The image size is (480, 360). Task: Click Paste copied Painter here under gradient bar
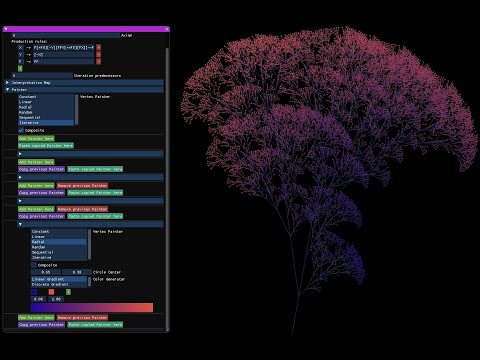click(95, 325)
